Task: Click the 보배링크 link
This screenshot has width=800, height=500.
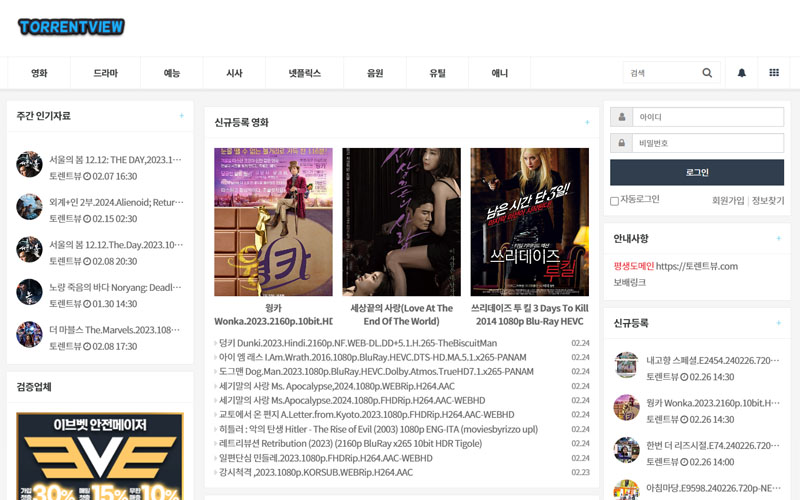Action: click(x=630, y=282)
